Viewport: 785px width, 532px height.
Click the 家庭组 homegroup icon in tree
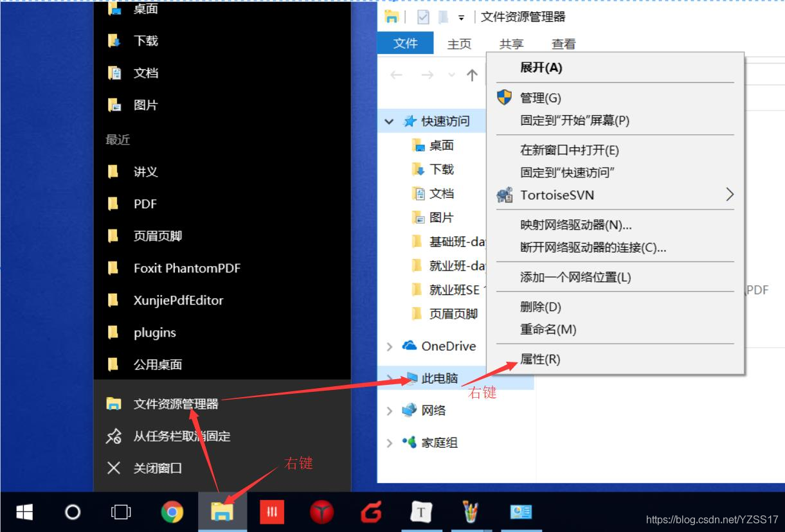click(x=410, y=442)
